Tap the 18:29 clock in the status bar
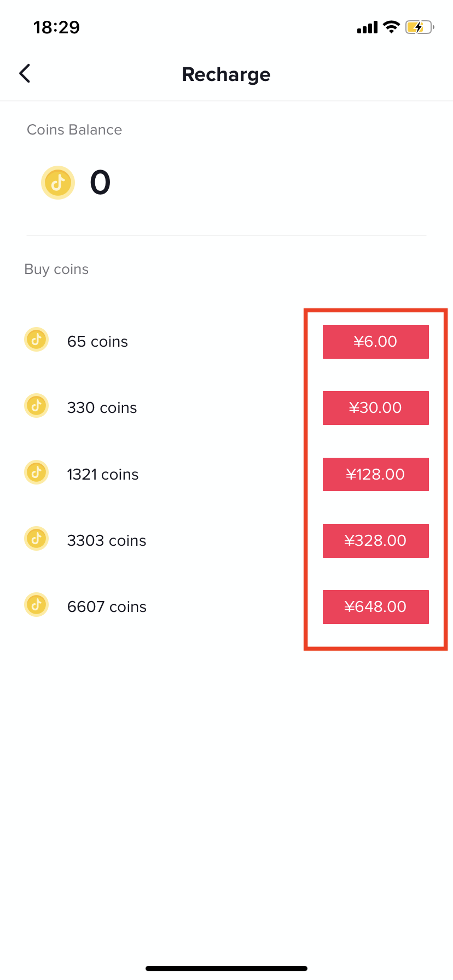This screenshot has width=453, height=980. pos(56,27)
